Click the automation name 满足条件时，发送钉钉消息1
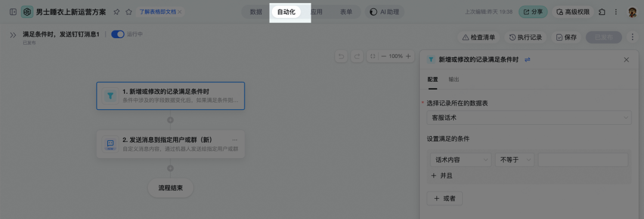Viewport: 644px width, 219px height. 61,35
